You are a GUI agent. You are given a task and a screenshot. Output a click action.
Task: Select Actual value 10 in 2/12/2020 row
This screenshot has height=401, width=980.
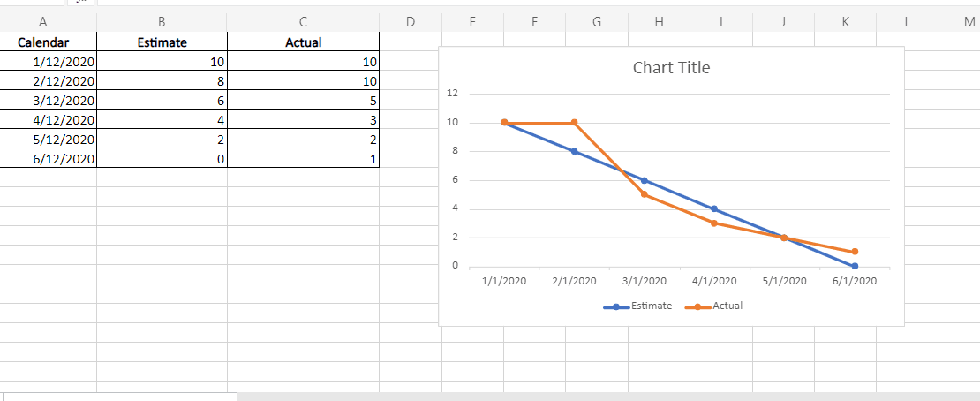tap(303, 80)
